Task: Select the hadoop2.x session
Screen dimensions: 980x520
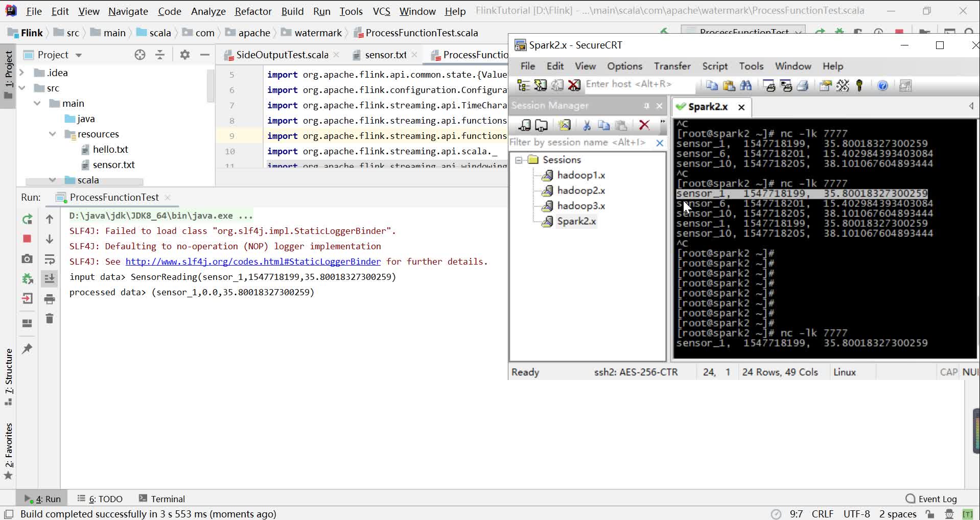Action: point(581,191)
